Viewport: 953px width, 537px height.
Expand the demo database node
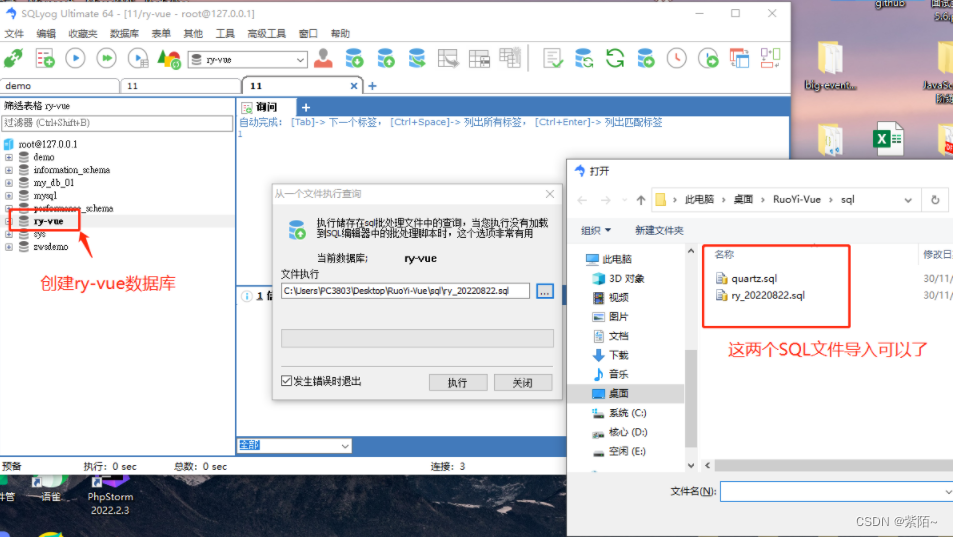[9, 157]
